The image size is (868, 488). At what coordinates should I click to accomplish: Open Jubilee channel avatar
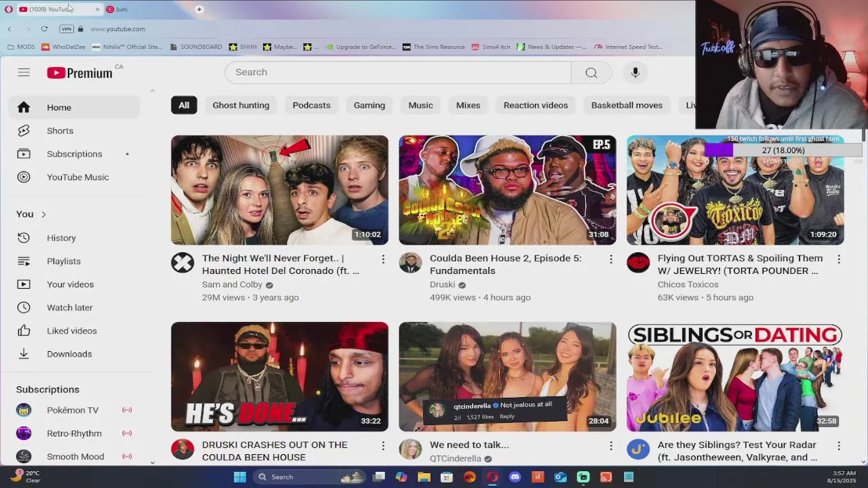pos(638,449)
